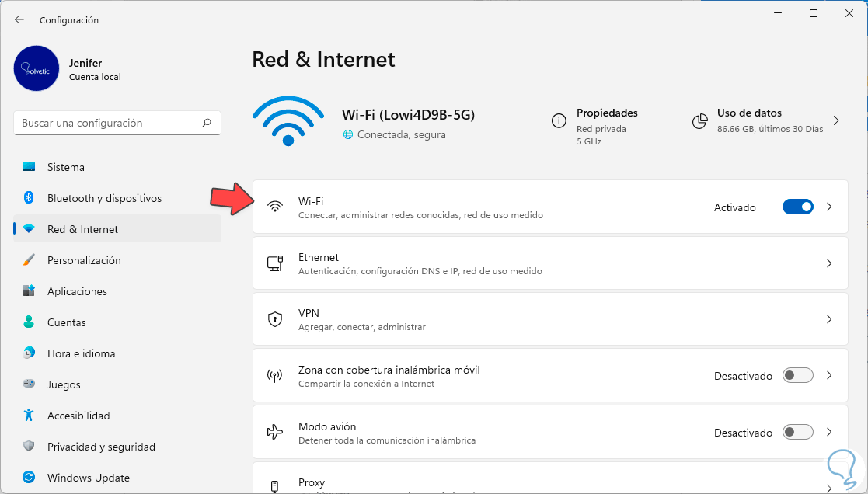Enable the Modo avión toggle
This screenshot has width=868, height=494.
(x=797, y=433)
